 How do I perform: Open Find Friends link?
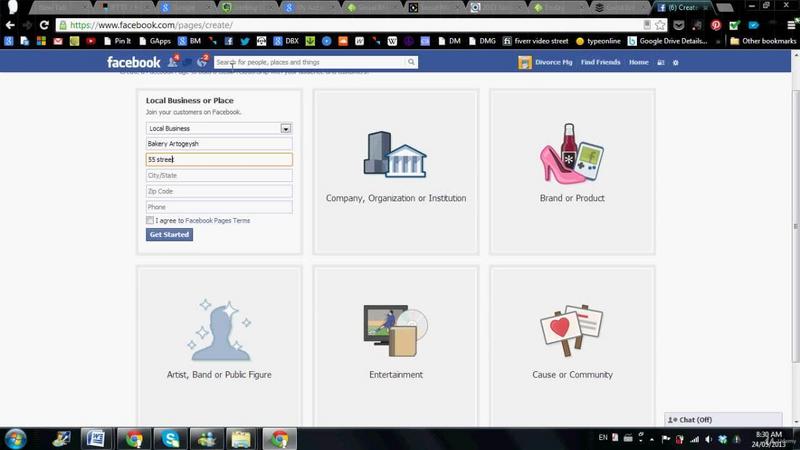[601, 62]
